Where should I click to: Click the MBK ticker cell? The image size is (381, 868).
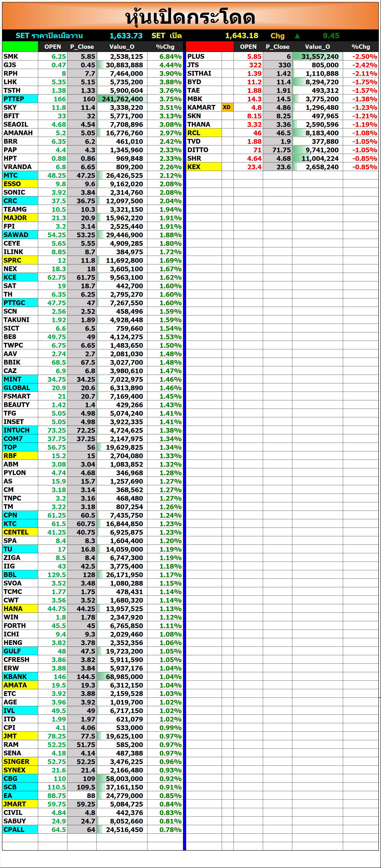[204, 99]
